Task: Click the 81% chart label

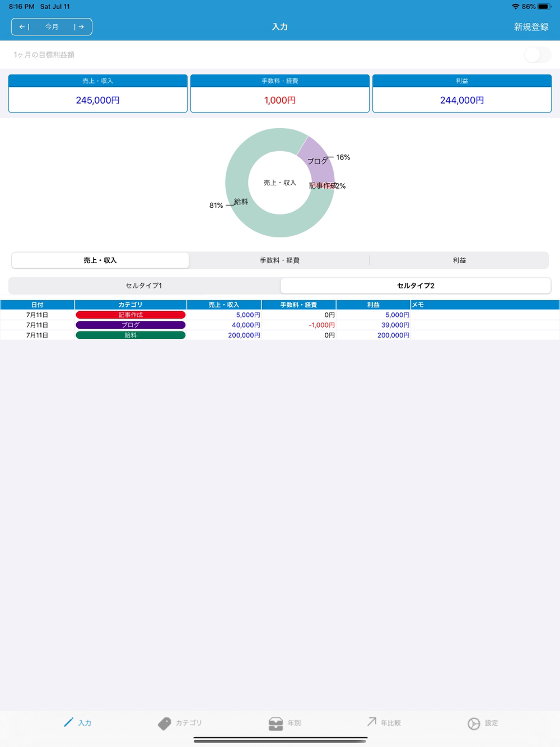Action: (x=216, y=206)
